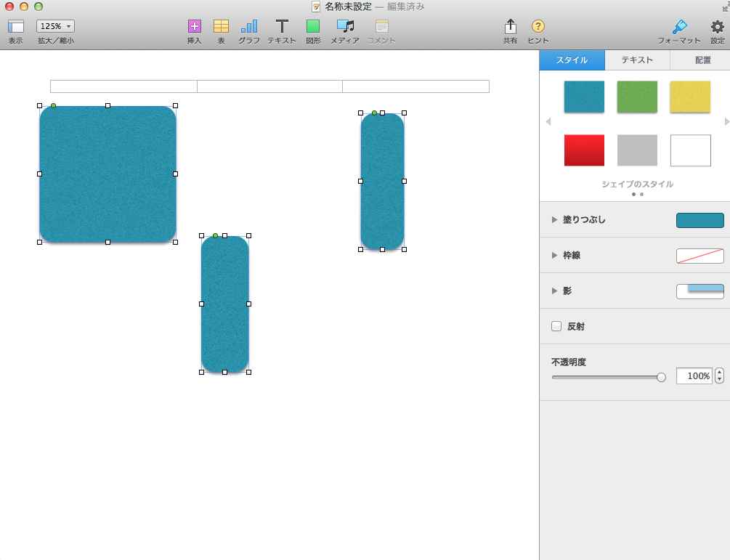This screenshot has width=730, height=560.
Task: Select the right tall rounded shape
Action: coord(382,181)
